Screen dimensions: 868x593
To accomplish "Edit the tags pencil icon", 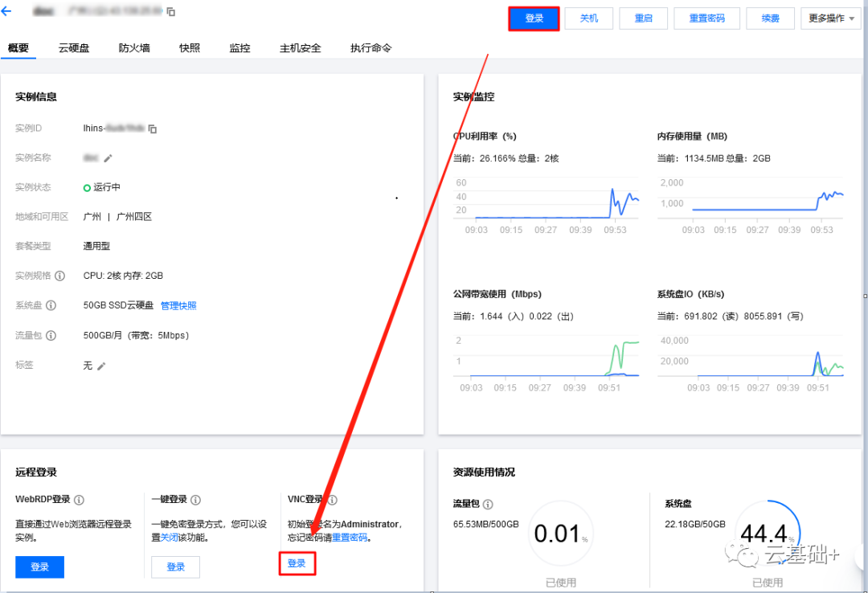I will [x=101, y=366].
